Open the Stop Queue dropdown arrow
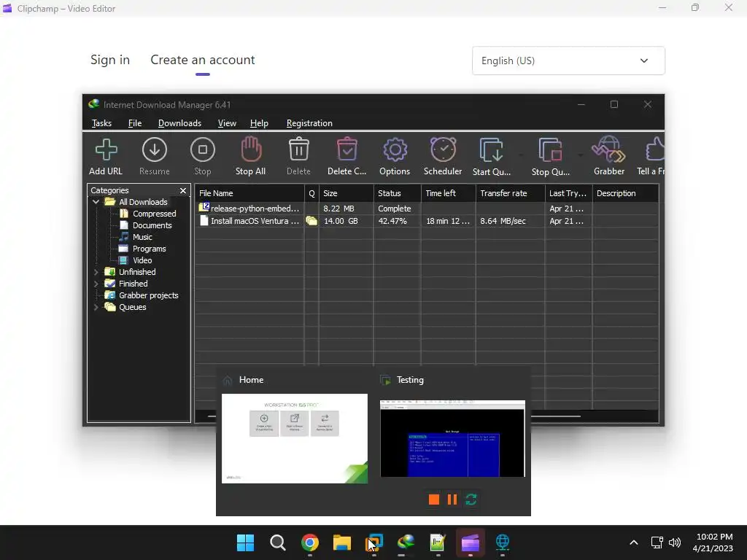This screenshot has height=560, width=747. pyautogui.click(x=580, y=155)
